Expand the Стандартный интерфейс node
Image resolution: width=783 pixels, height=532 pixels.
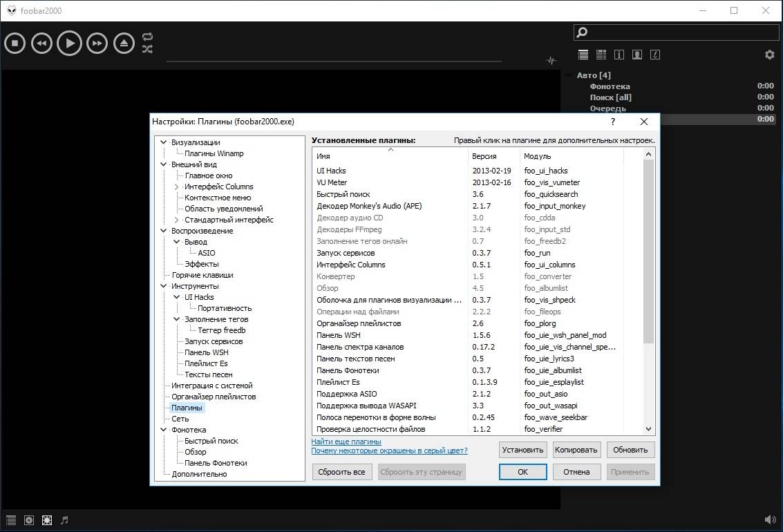(x=176, y=220)
